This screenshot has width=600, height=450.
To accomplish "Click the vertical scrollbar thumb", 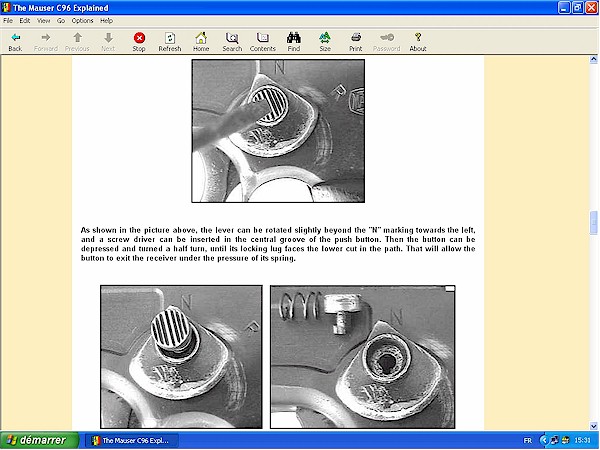I will point(593,222).
